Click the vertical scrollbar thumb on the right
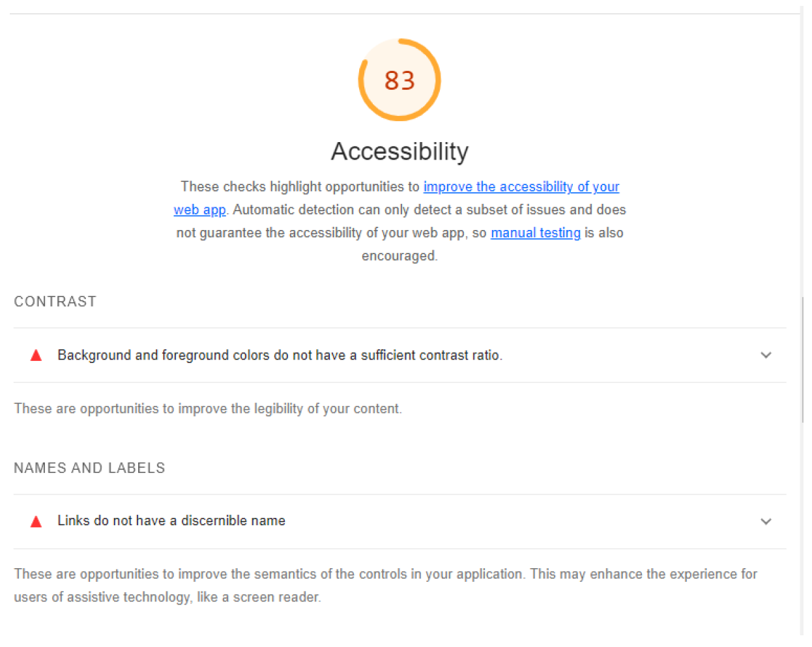This screenshot has height=647, width=812. (802, 360)
